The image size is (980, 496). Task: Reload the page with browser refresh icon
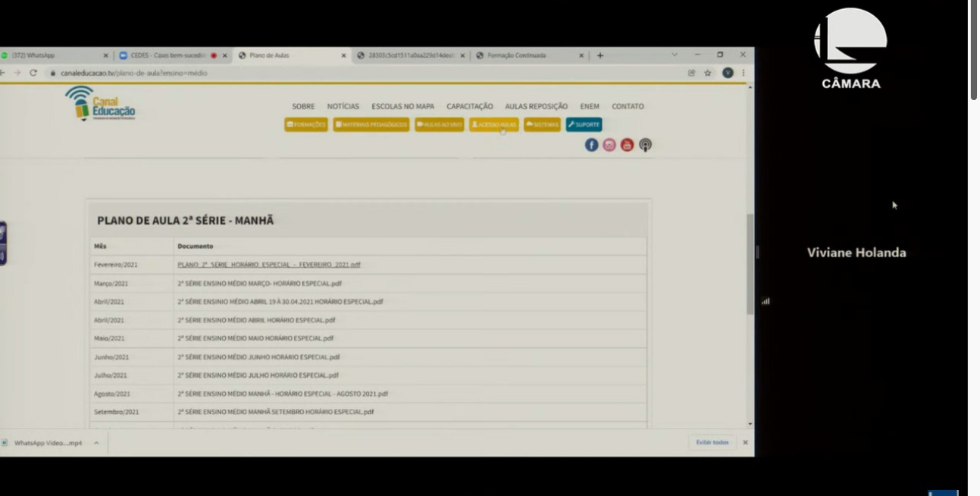coord(33,73)
